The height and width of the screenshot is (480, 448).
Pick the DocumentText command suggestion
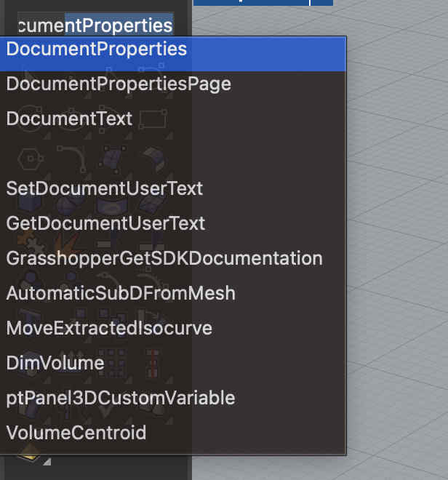point(69,119)
